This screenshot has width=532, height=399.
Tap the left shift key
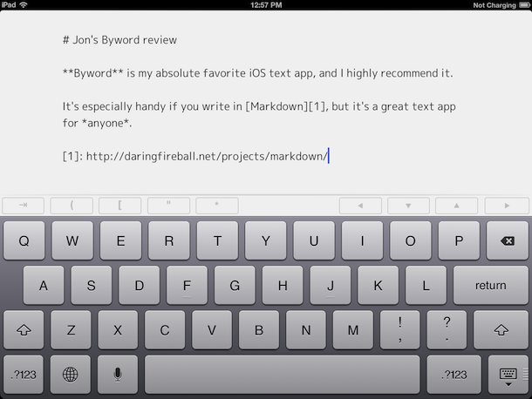coord(24,330)
